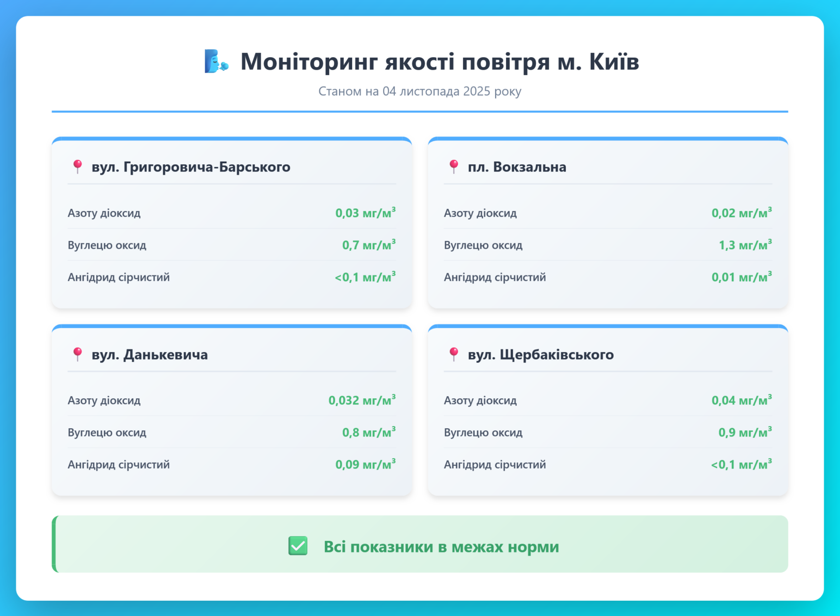Image resolution: width=840 pixels, height=616 pixels.
Task: Click the pin icon next to пл. Вокзальна
Action: 454,167
